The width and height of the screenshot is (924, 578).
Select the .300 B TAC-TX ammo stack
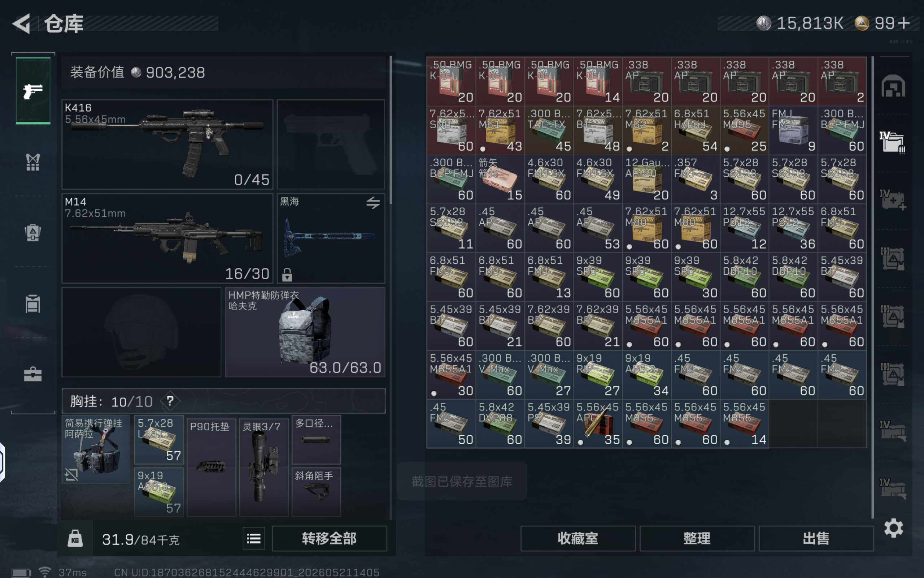pyautogui.click(x=549, y=130)
